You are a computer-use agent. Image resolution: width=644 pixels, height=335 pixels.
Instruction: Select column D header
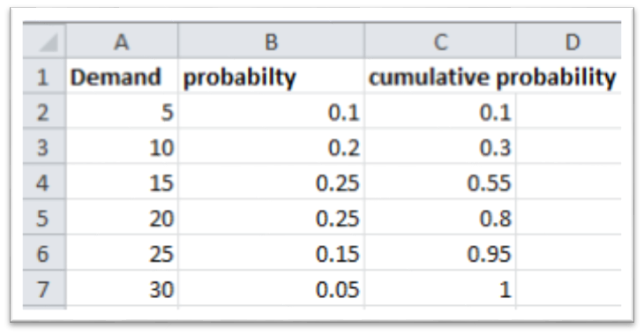point(568,41)
